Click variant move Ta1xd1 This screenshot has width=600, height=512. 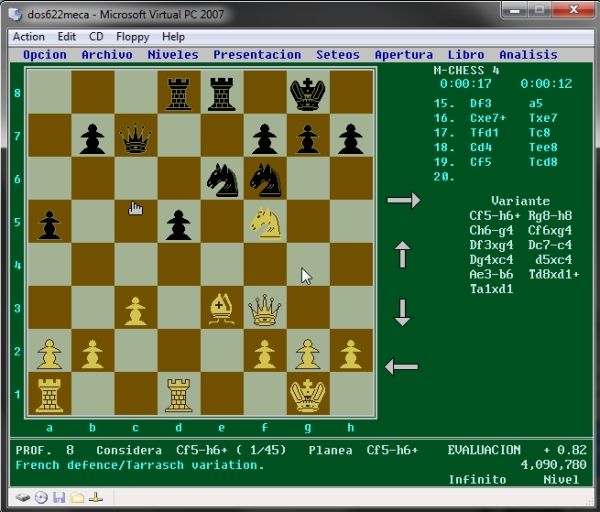[491, 289]
